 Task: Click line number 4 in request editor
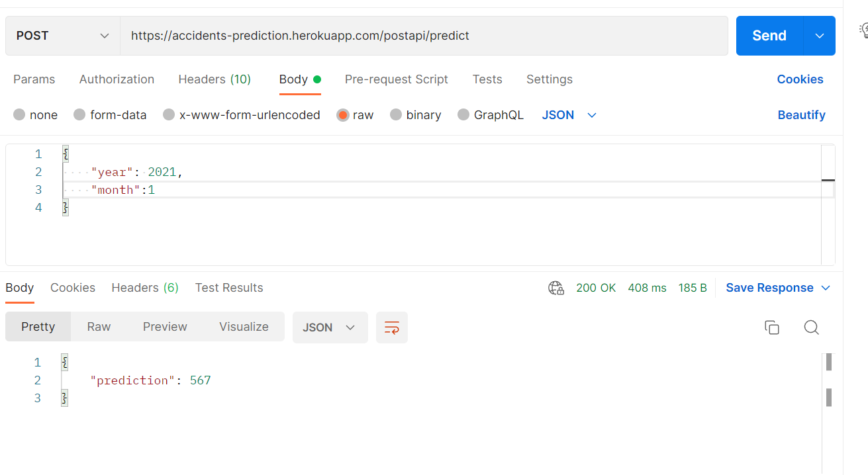click(38, 208)
